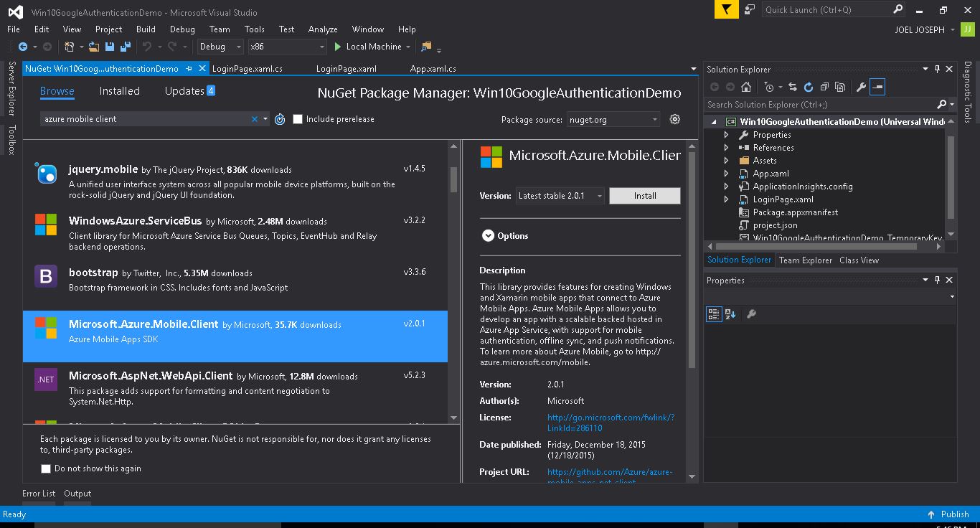
Task: Pin the Solution Explorer panel
Action: point(937,69)
